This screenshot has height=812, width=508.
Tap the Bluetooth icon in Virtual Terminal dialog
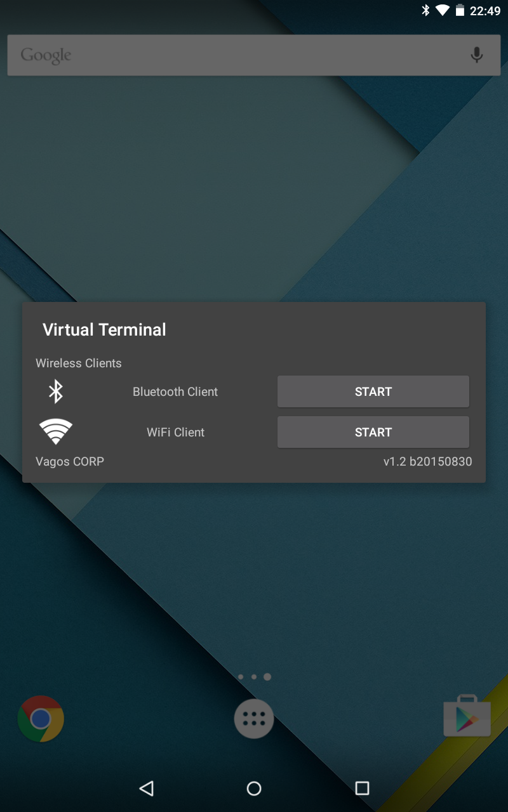[x=56, y=391]
